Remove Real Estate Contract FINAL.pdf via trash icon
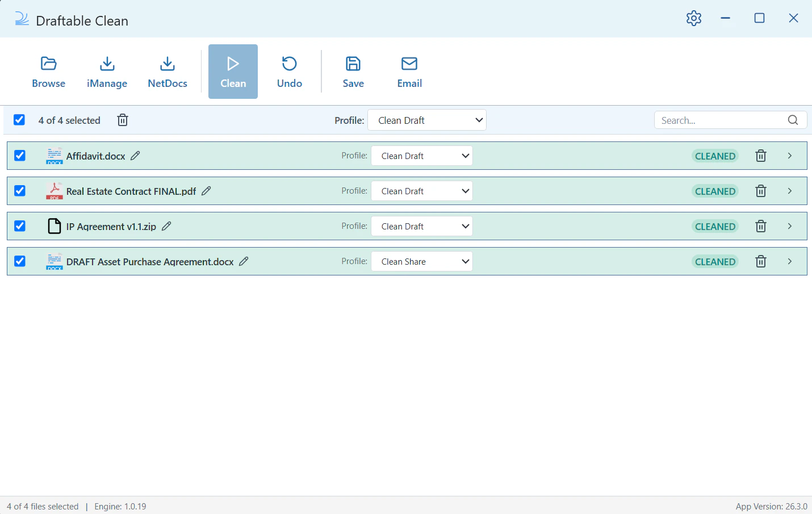The height and width of the screenshot is (514, 812). click(x=761, y=191)
